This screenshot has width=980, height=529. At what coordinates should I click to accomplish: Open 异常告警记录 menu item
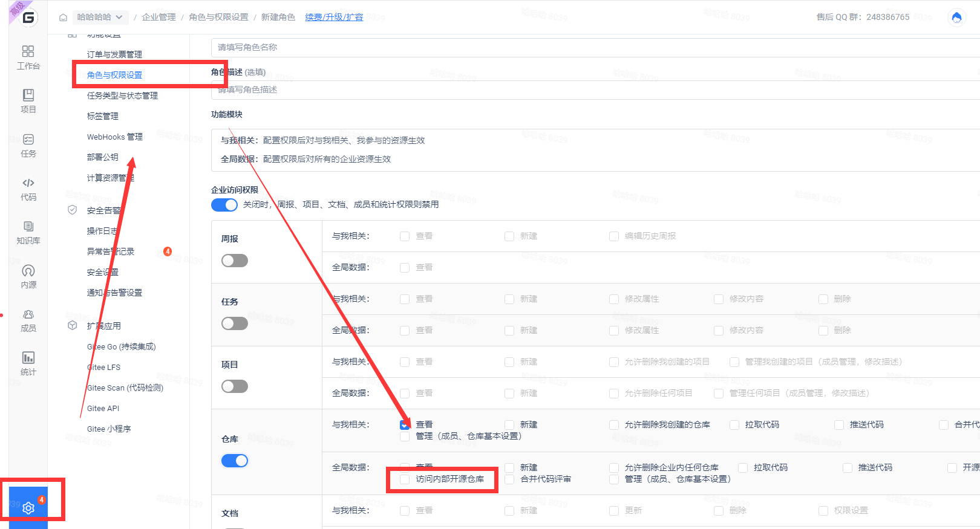click(111, 252)
